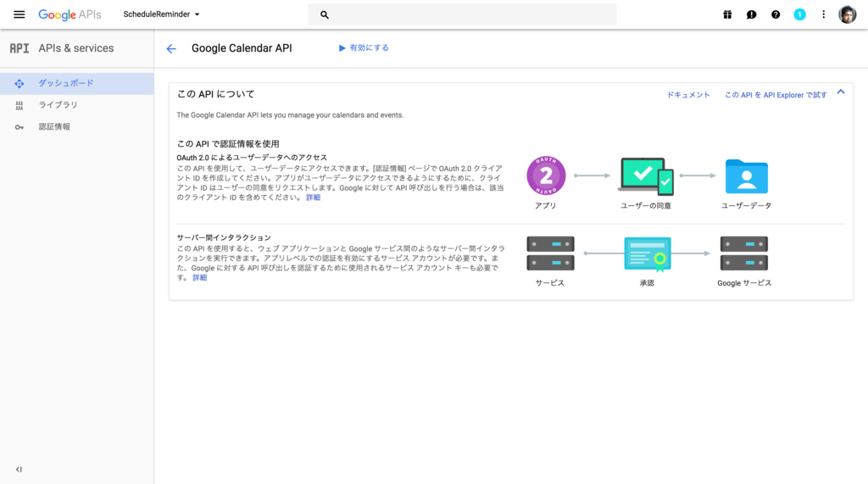Open 詳細 link under OAuth 2.0 section
The height and width of the screenshot is (484, 868).
(314, 197)
